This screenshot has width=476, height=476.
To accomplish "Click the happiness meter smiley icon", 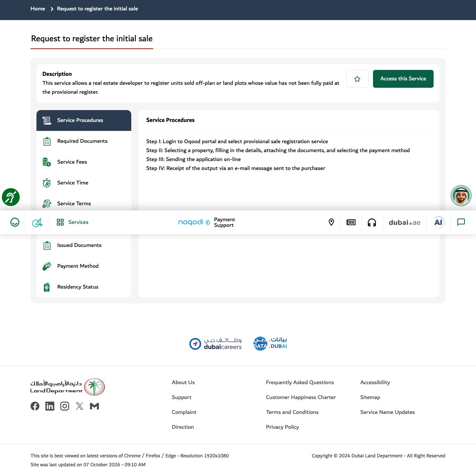I will pyautogui.click(x=15, y=222).
